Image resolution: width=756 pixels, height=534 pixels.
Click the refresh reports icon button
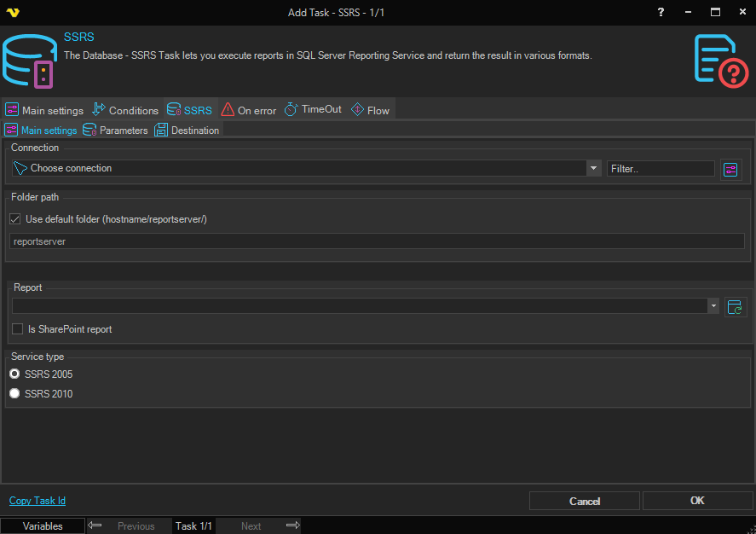[735, 307]
